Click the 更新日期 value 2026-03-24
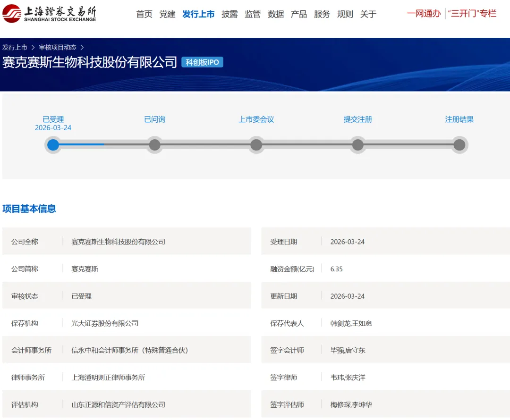The width and height of the screenshot is (510, 420). (348, 296)
